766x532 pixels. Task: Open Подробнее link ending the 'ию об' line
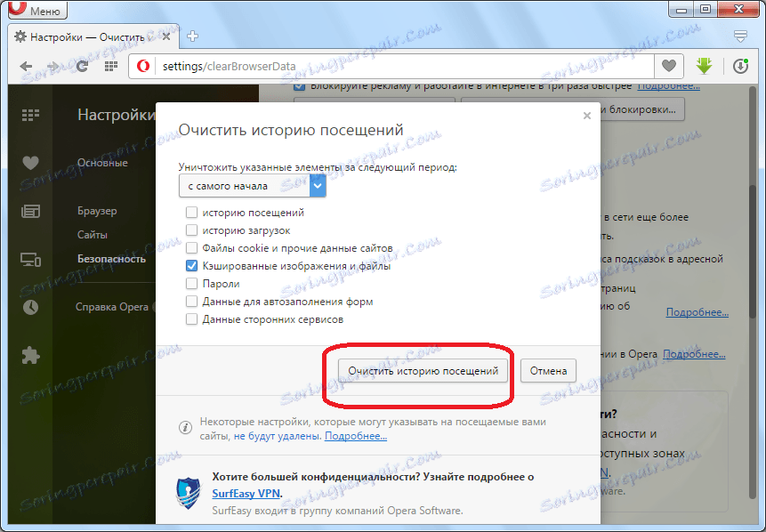697,311
